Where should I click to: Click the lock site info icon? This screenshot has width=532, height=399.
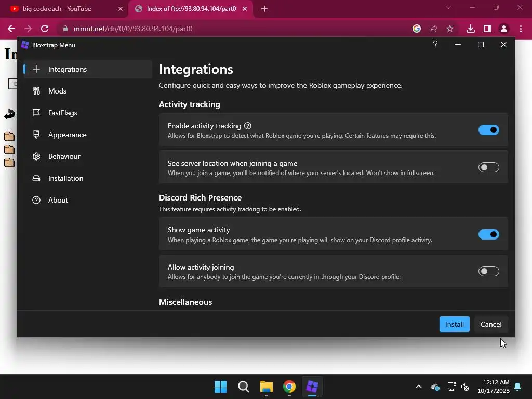65,29
